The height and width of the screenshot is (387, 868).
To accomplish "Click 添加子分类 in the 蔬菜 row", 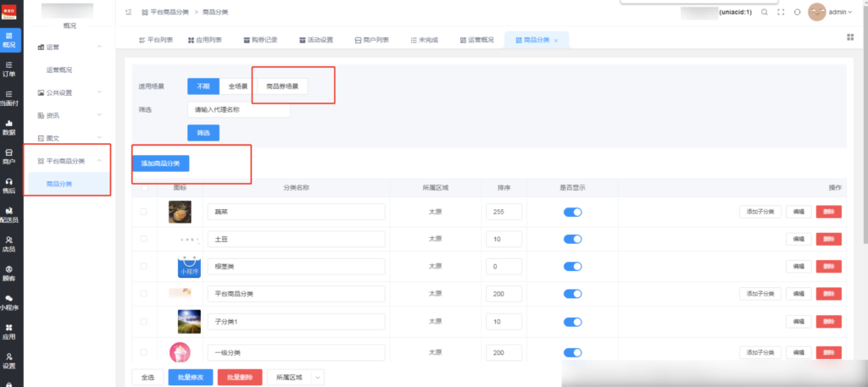I will pos(760,212).
